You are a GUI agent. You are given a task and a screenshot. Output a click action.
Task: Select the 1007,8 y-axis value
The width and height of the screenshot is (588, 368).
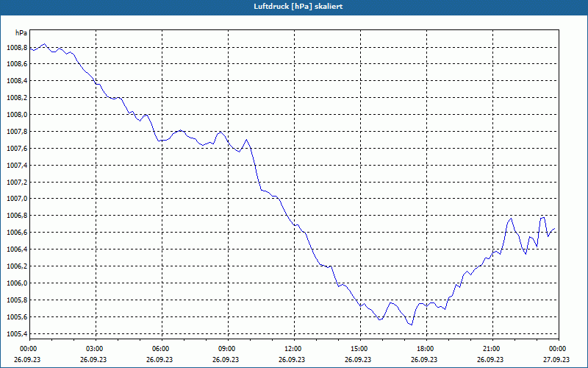[x=17, y=132]
